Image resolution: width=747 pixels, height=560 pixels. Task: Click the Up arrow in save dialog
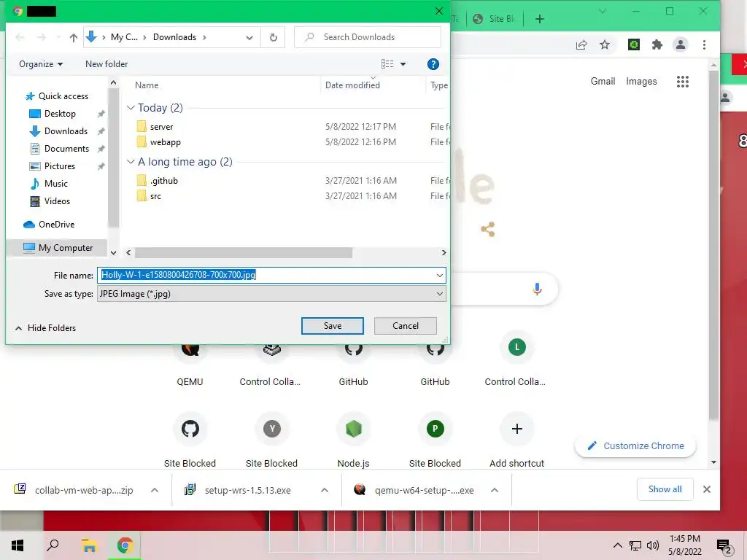tap(73, 37)
